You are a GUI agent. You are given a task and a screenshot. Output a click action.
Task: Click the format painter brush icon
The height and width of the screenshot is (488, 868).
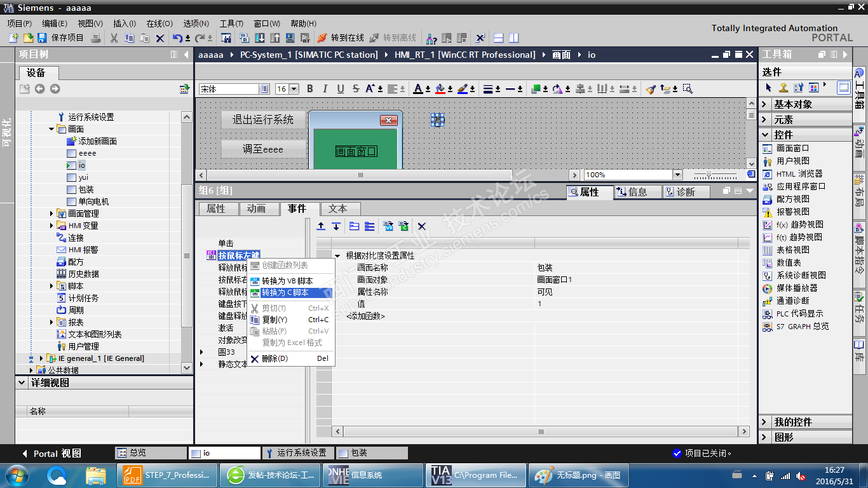click(651, 89)
